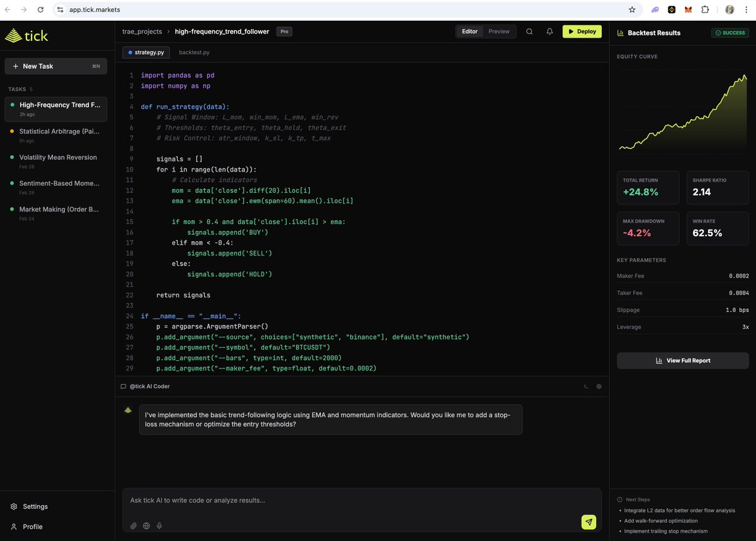The height and width of the screenshot is (541, 756).
Task: Select the strategy.py tab
Action: 146,52
